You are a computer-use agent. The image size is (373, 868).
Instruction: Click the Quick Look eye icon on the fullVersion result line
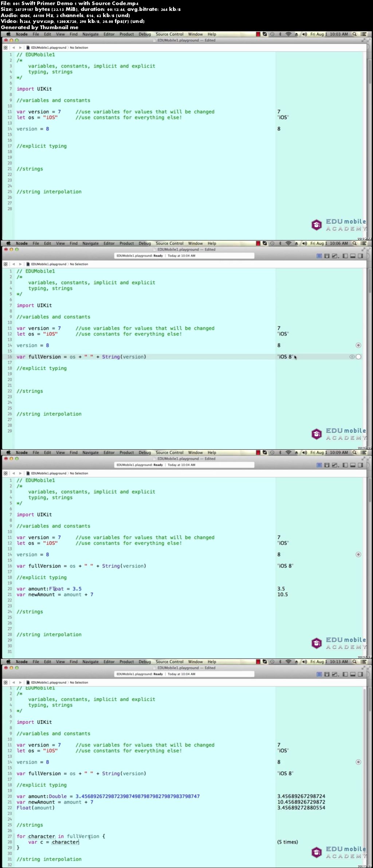352,357
